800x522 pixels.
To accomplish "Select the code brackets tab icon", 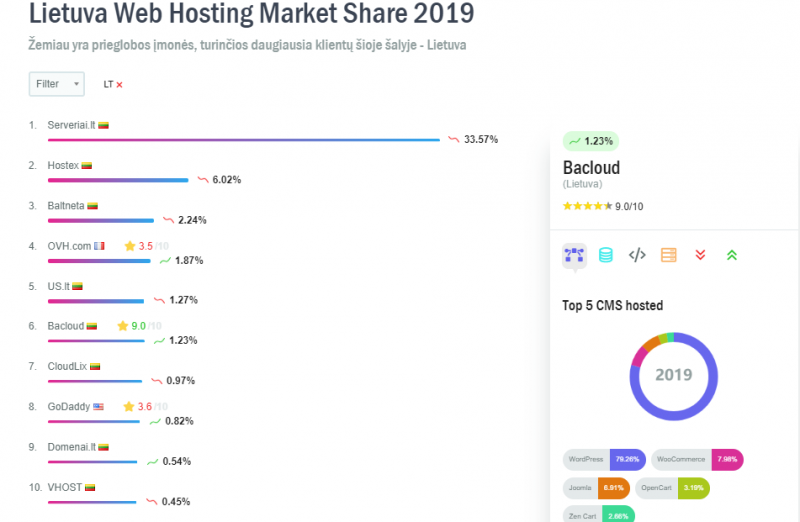I will click(x=637, y=255).
